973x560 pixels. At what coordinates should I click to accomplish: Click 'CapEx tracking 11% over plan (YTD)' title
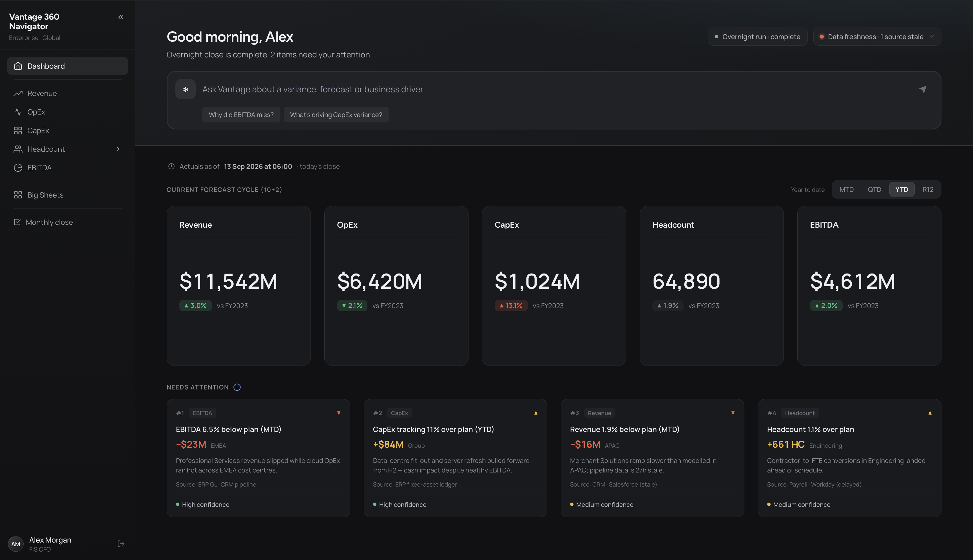click(x=433, y=429)
